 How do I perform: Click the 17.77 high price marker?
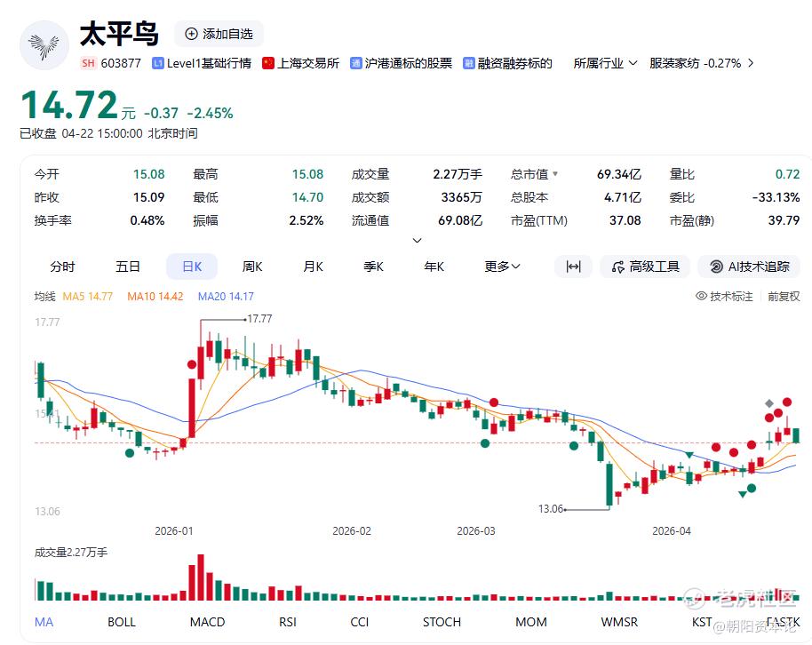259,319
